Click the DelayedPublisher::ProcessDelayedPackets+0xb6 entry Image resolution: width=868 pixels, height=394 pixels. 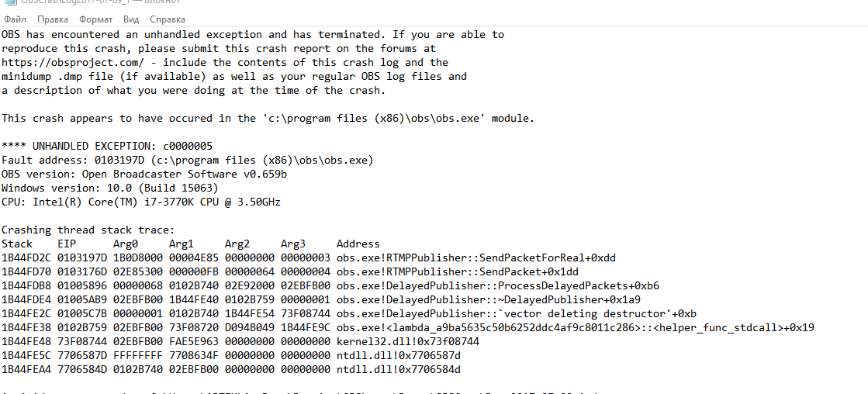[x=498, y=286]
